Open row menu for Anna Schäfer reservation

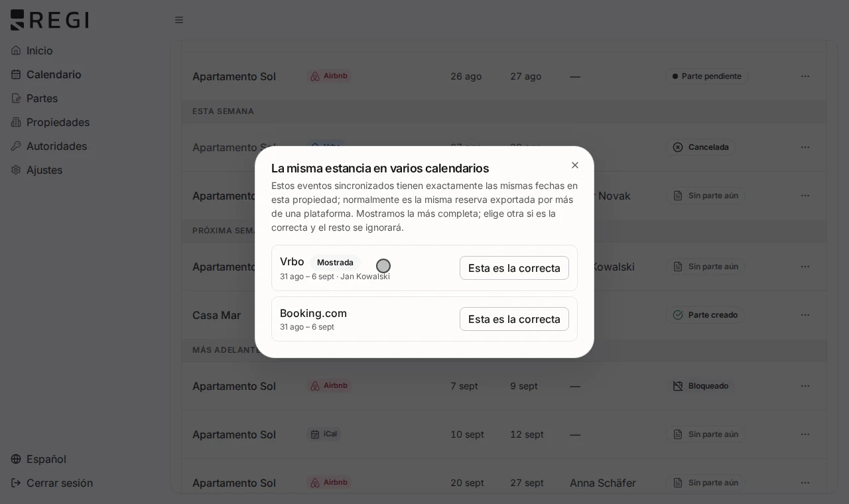click(x=805, y=483)
